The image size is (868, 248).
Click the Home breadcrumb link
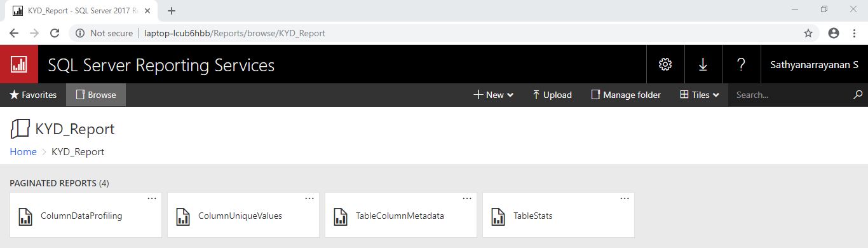(23, 151)
